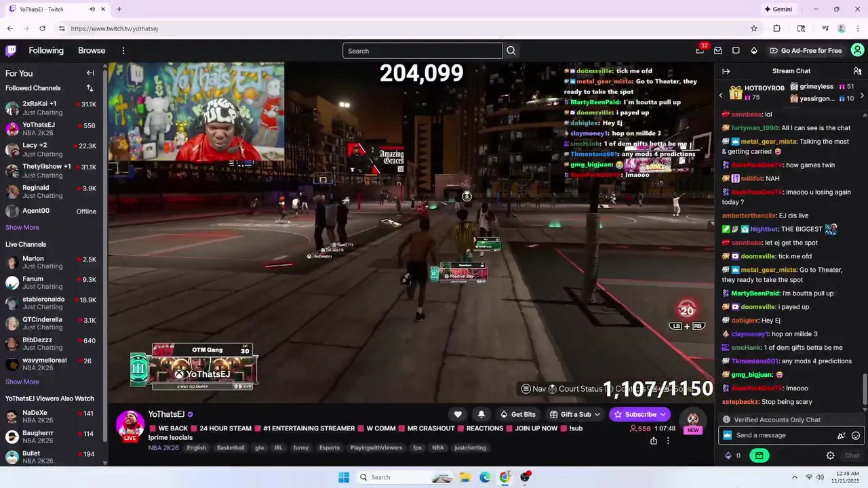868x488 pixels.
Task: Expand the Gift a Sub dropdown
Action: 575,414
